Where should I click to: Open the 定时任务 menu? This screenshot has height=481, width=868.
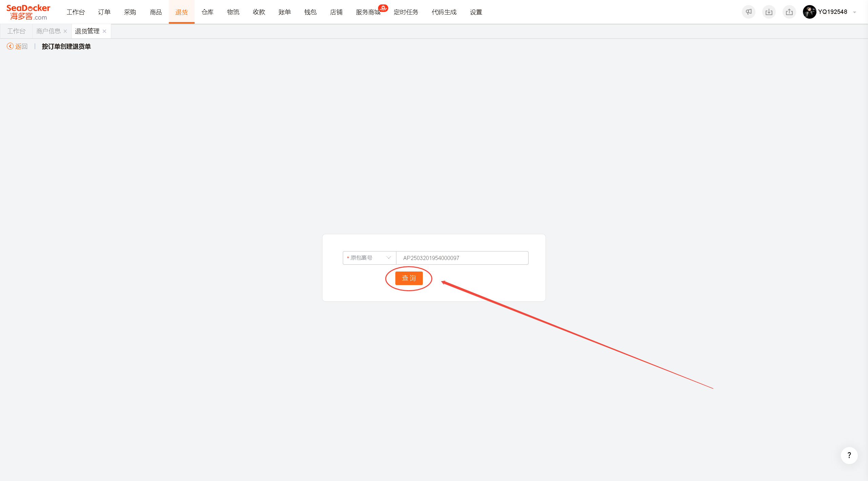coord(406,12)
